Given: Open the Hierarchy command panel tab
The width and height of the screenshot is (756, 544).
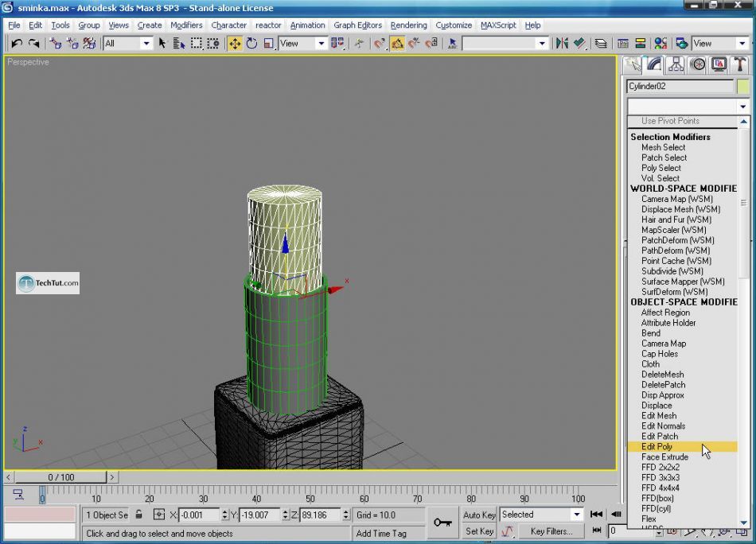Looking at the screenshot, I should coord(676,64).
